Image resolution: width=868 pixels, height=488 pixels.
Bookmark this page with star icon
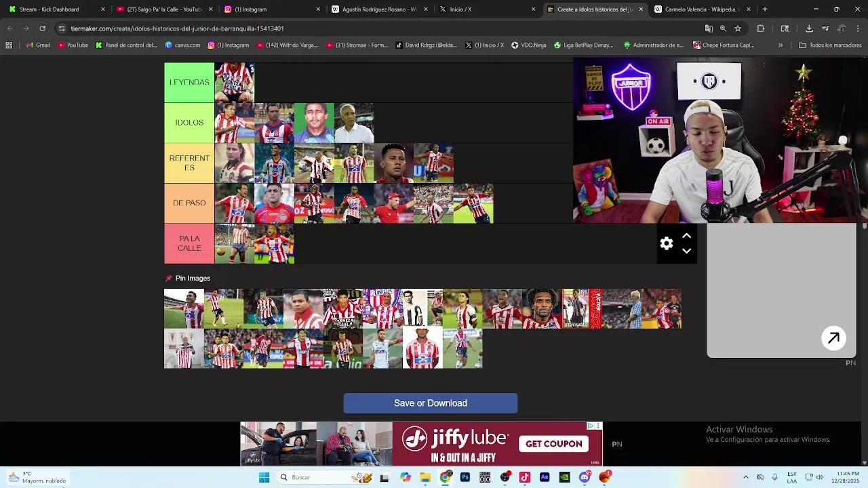point(738,28)
